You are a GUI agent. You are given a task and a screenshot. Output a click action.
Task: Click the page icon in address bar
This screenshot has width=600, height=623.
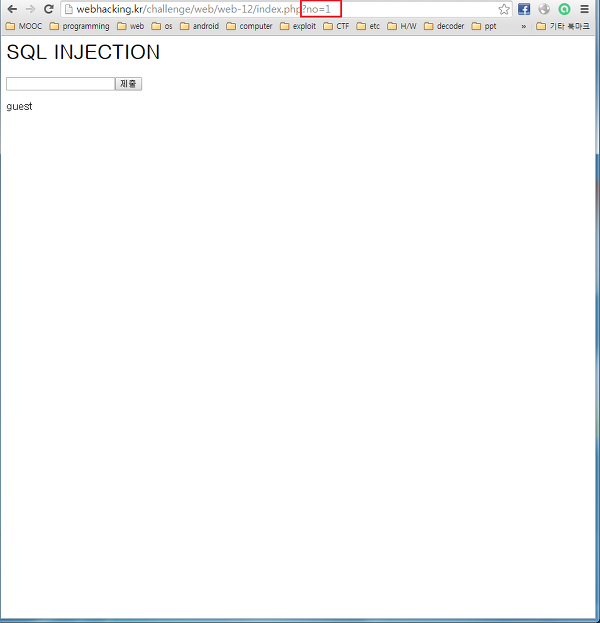(68, 9)
